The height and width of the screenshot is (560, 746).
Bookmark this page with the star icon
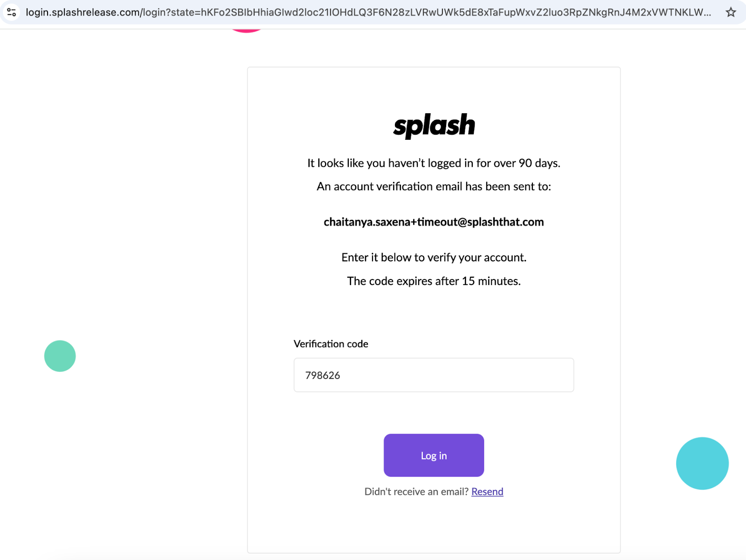click(x=731, y=12)
